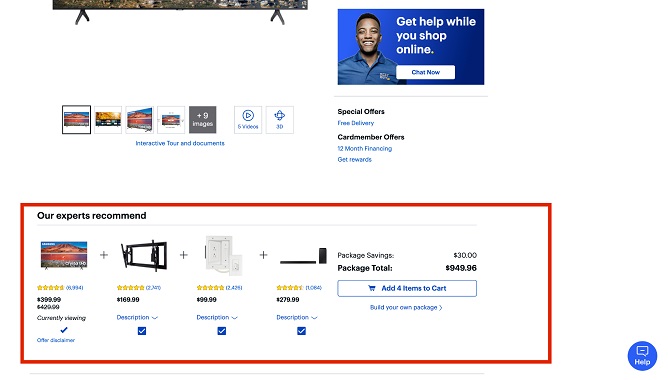The width and height of the screenshot is (668, 380).
Task: Click the Help chat bubble icon
Action: (642, 356)
